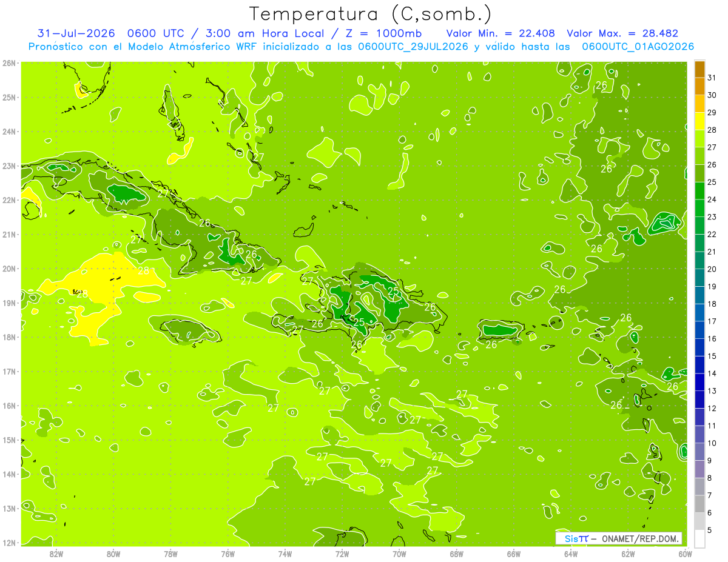Click the '14N' latitude label
Image resolution: width=728 pixels, height=562 pixels.
8,474
